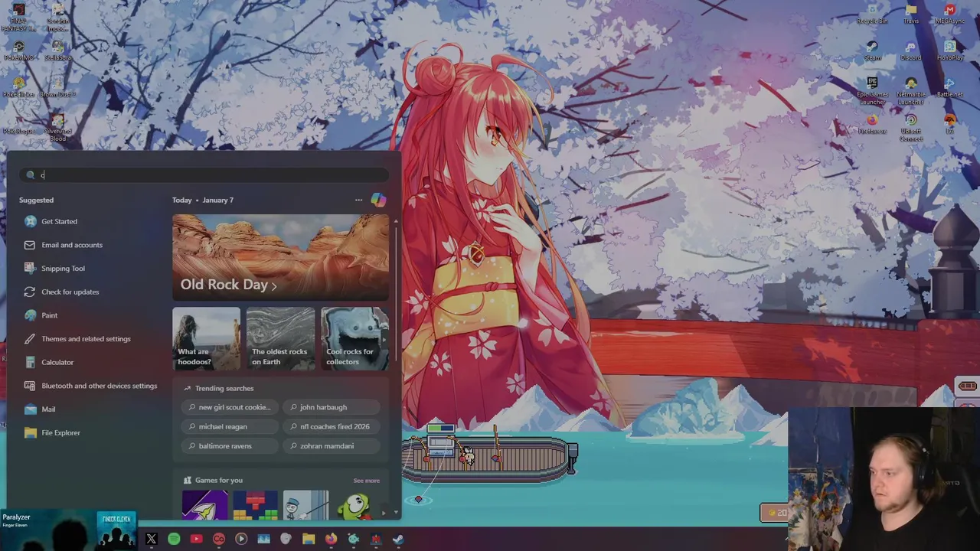Open the green monster game thumbnail
Image resolution: width=980 pixels, height=551 pixels.
(x=356, y=505)
